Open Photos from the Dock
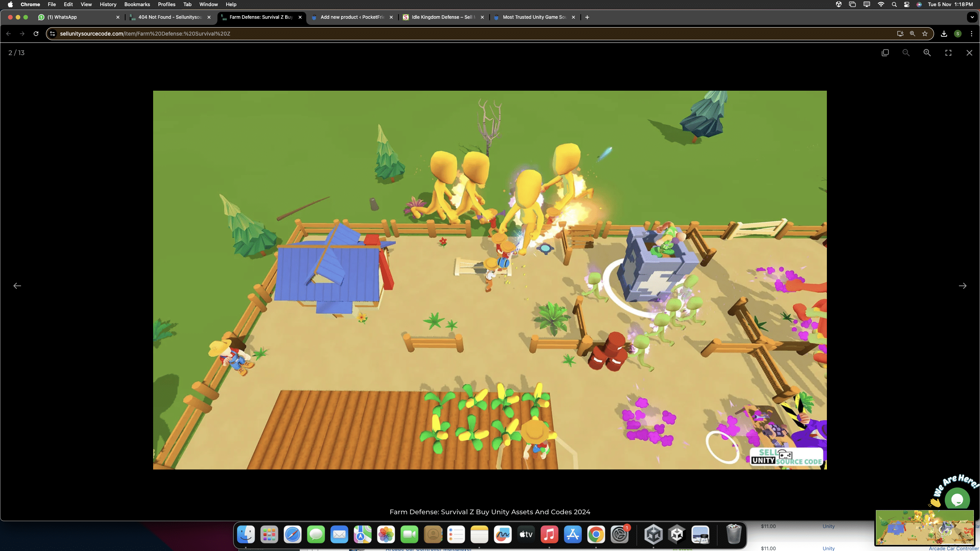Image resolution: width=980 pixels, height=551 pixels. 386,535
